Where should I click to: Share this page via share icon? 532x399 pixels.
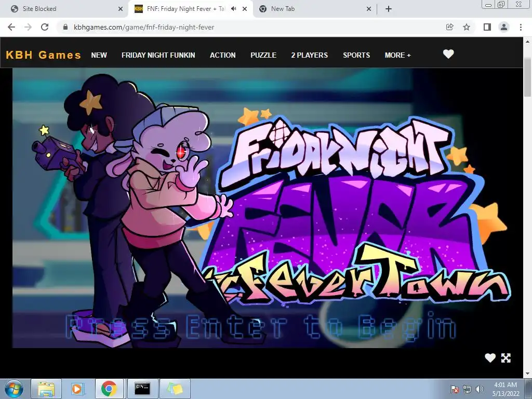[449, 27]
